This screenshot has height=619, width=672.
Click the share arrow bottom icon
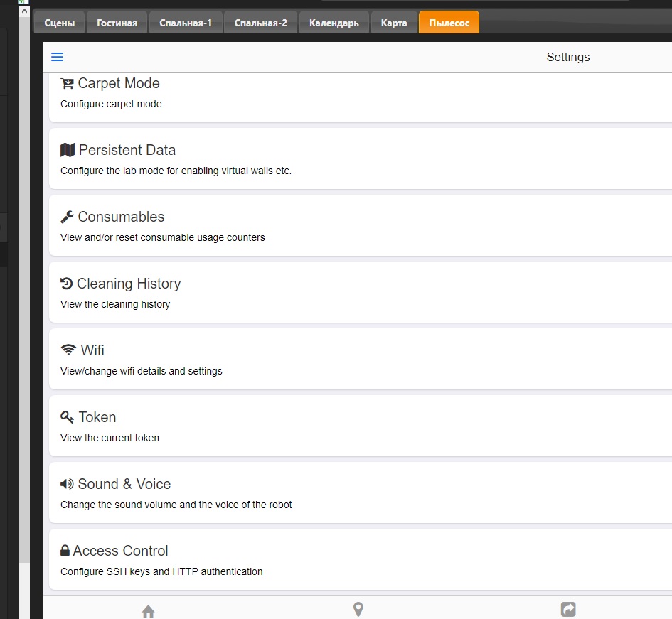pyautogui.click(x=568, y=610)
